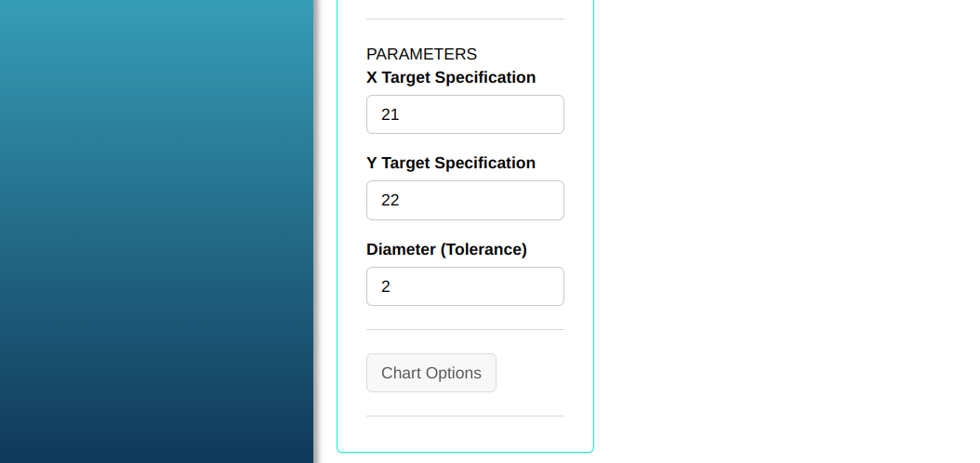Click the PARAMETERS section heading
Viewport: 980px width, 463px height.
[421, 54]
